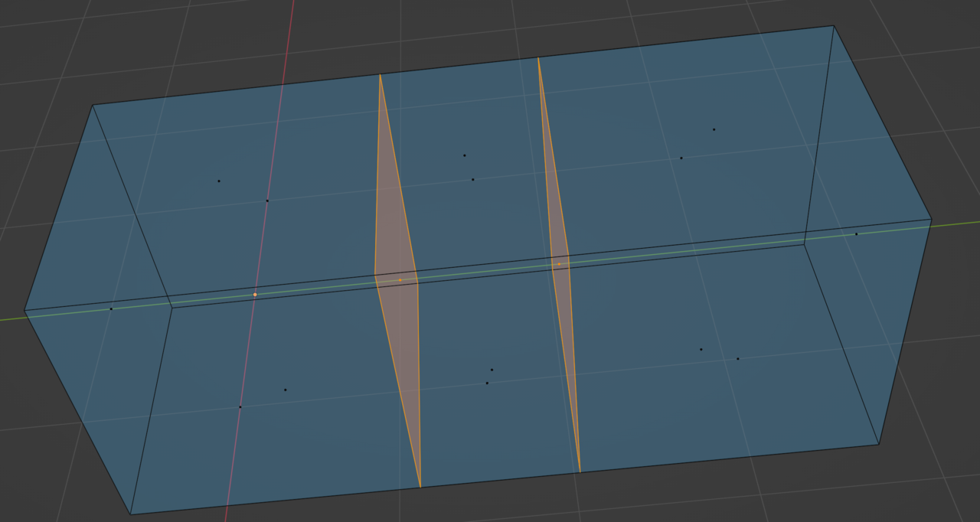The width and height of the screenshot is (980, 522).
Task: Select the left end cap face dot
Action: pos(111,309)
